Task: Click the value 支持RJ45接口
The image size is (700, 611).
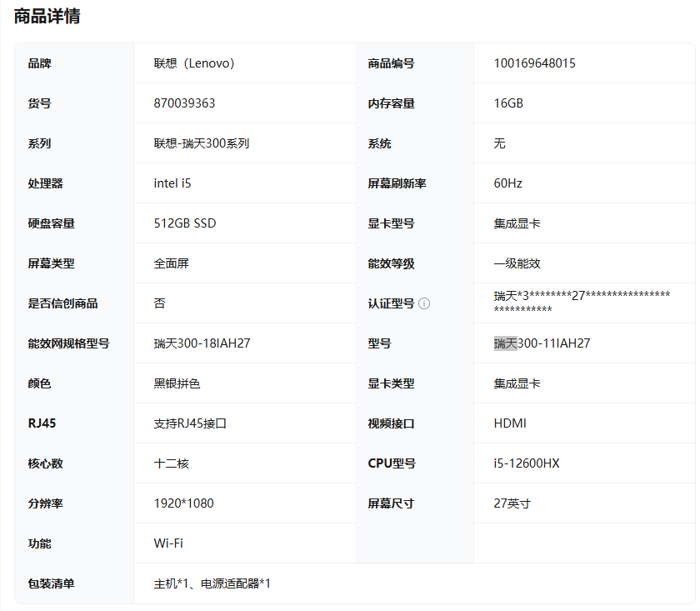Action: [x=190, y=423]
